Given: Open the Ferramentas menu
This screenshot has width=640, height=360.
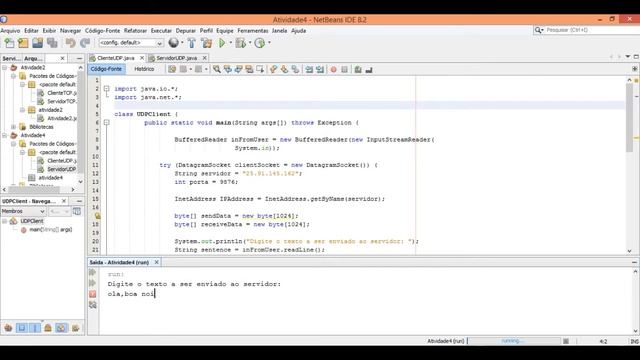Looking at the screenshot, I should coord(253,31).
